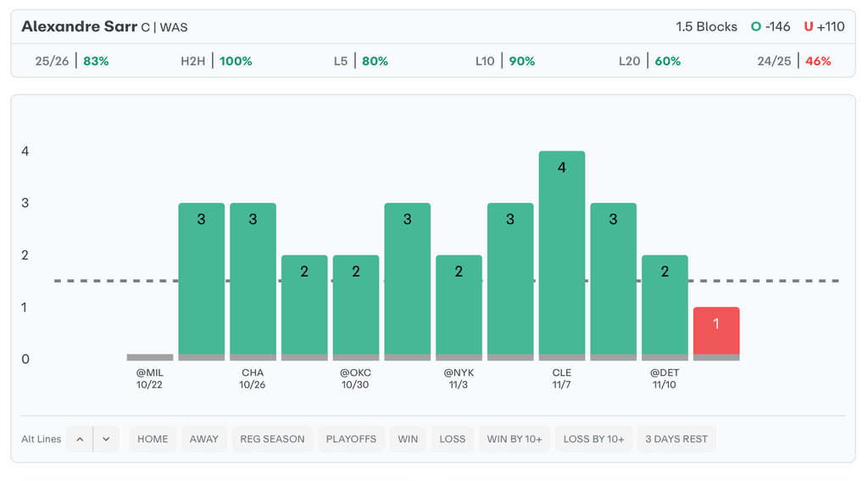Select the L10 90% hit rate tab
Viewport: 868px width, 481px height.
coord(505,61)
